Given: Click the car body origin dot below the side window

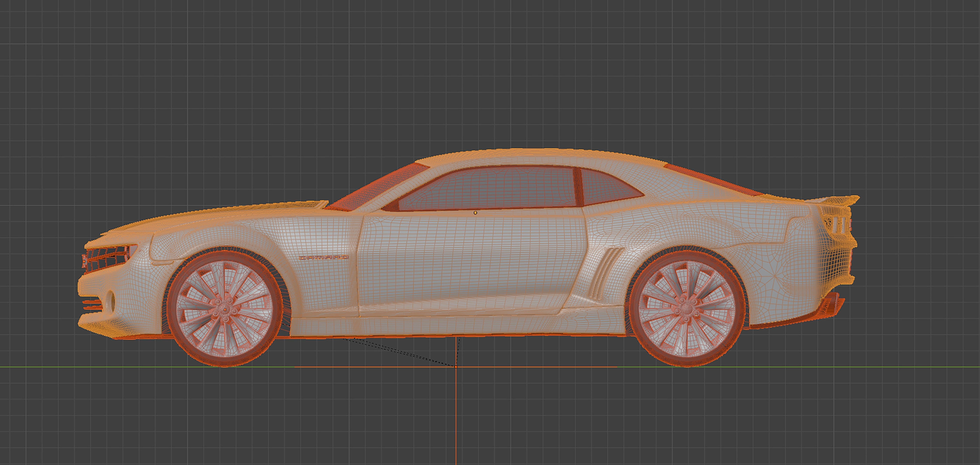Looking at the screenshot, I should point(475,213).
